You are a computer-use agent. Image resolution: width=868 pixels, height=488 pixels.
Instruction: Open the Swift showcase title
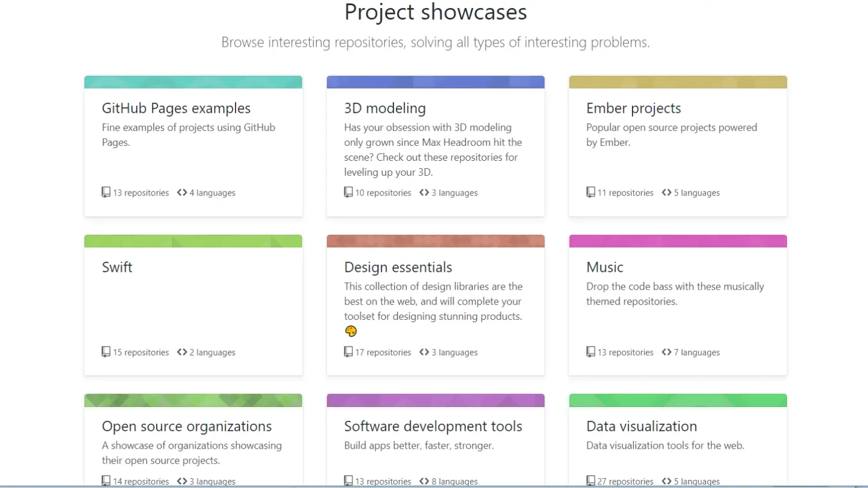coord(117,267)
